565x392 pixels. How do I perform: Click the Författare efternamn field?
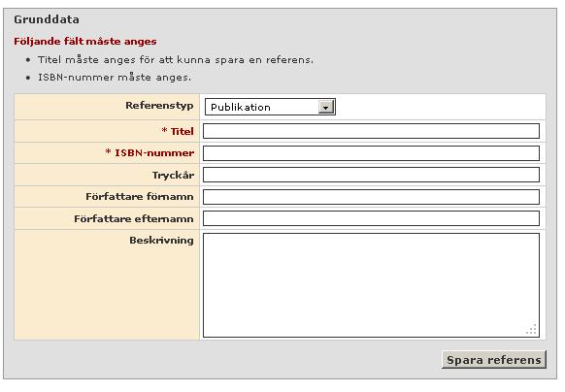click(371, 218)
